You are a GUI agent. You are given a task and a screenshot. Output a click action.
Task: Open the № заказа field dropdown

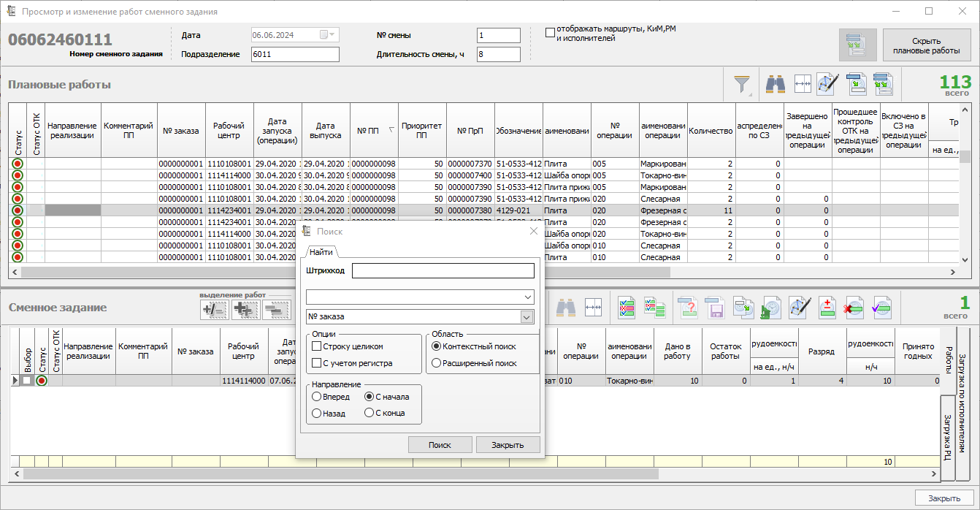click(526, 317)
